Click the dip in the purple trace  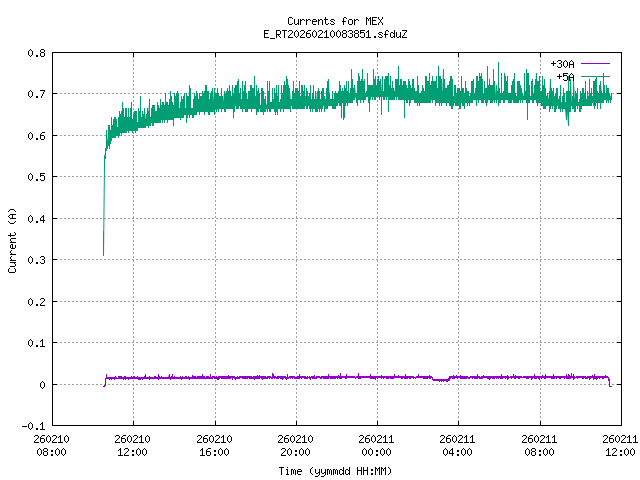pos(440,380)
